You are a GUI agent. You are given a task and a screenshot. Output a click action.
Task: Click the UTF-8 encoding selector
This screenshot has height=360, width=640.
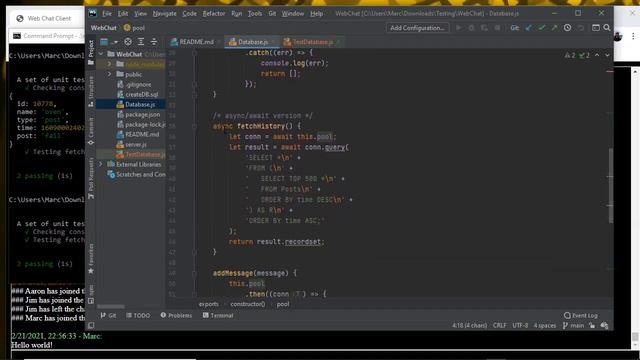[x=520, y=326]
